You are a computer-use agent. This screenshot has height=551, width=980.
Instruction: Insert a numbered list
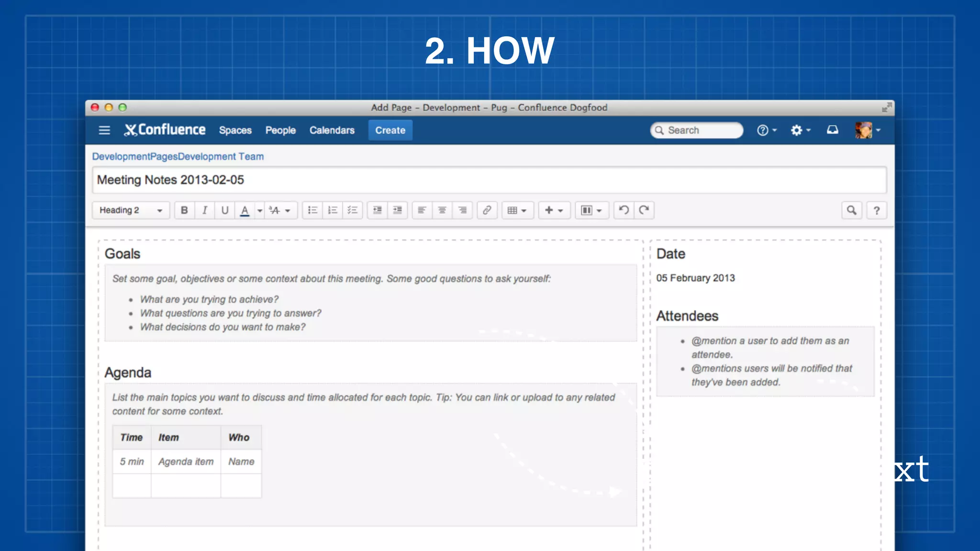[333, 210]
